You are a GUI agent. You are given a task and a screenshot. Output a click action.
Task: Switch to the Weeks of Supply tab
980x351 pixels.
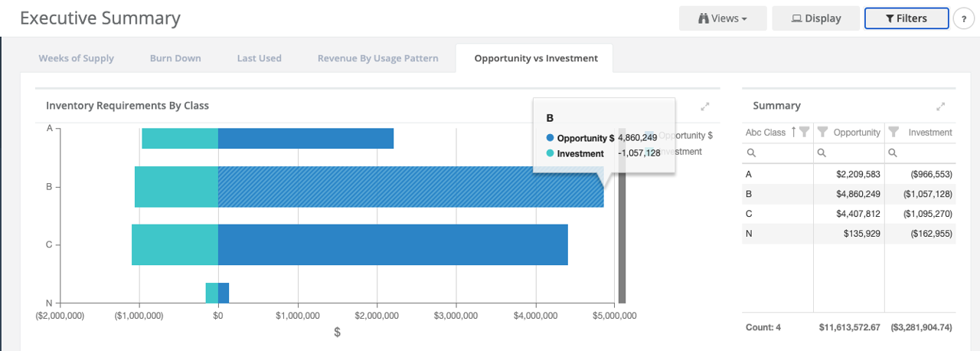pos(76,58)
